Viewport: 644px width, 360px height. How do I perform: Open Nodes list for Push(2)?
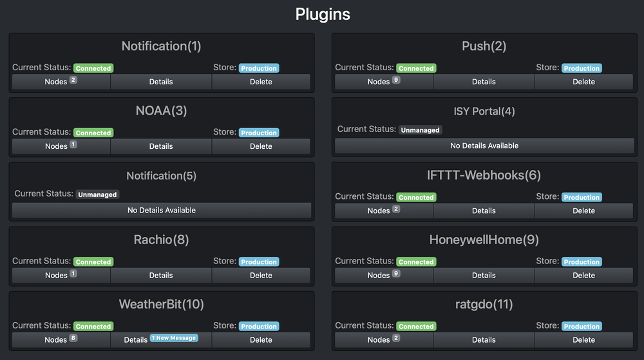(x=384, y=82)
